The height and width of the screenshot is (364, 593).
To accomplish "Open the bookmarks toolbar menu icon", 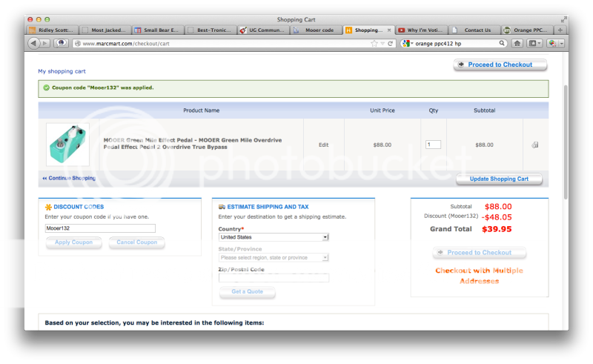I will [x=532, y=44].
